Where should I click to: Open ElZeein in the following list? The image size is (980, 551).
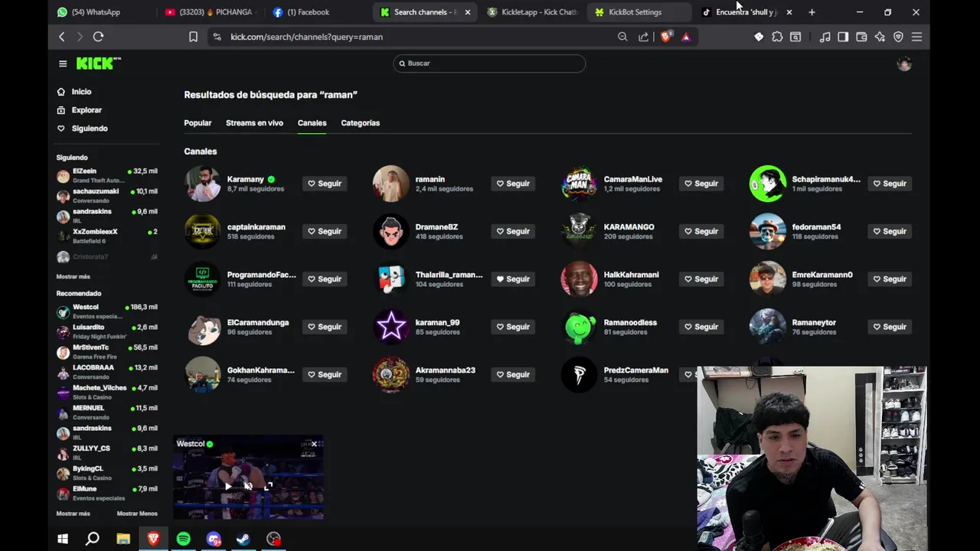(x=107, y=175)
